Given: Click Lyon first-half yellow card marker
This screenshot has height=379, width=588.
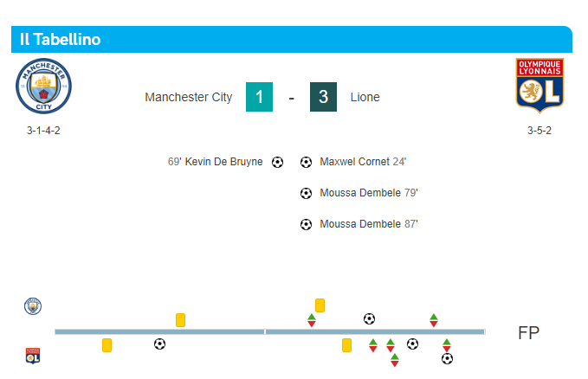Looking at the screenshot, I should point(107,345).
